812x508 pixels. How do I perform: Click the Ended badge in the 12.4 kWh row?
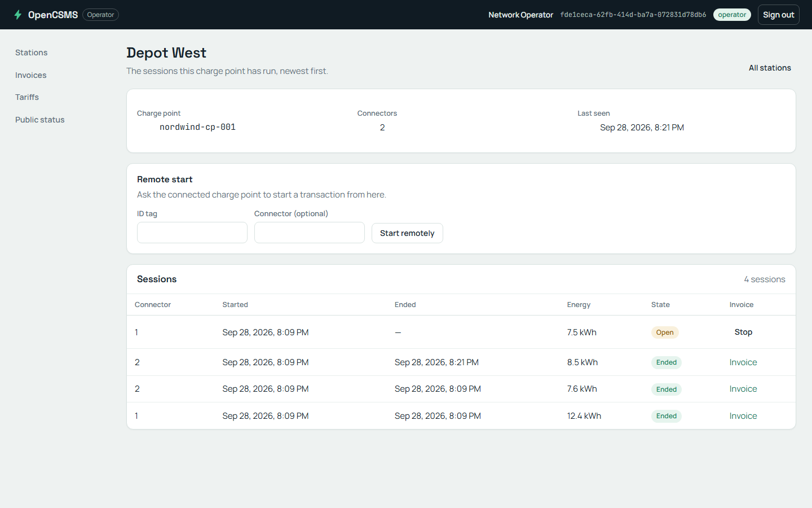pyautogui.click(x=667, y=416)
